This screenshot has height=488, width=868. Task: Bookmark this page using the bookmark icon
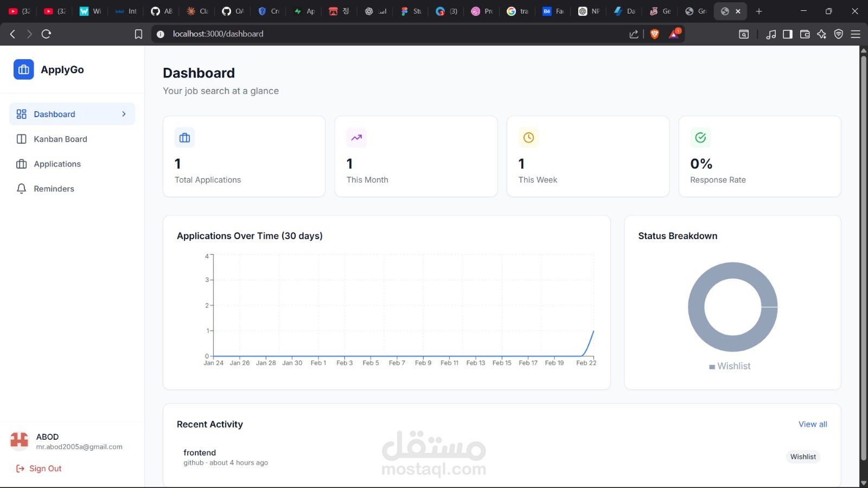pyautogui.click(x=138, y=34)
